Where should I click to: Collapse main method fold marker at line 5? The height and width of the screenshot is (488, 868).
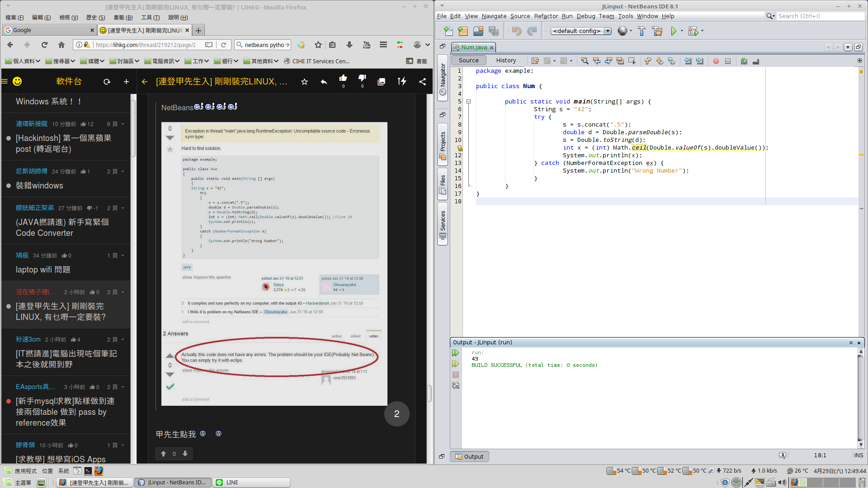[469, 102]
